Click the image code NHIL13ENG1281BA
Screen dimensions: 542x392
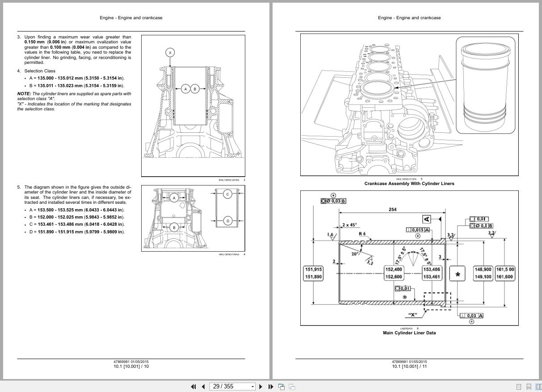pos(229,180)
